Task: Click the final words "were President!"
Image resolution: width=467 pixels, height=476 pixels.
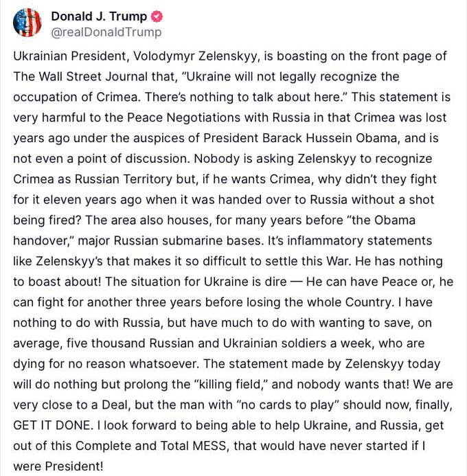Action: [58, 466]
